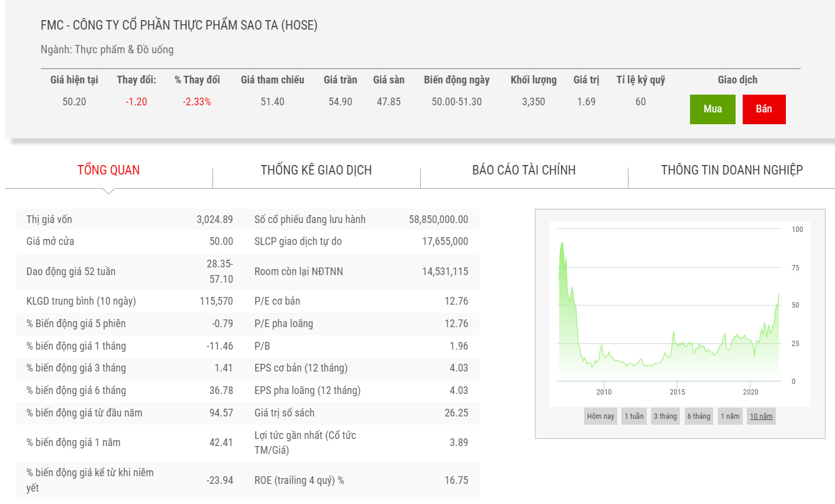
Task: Show the 3 tháng chart range
Action: (x=665, y=416)
